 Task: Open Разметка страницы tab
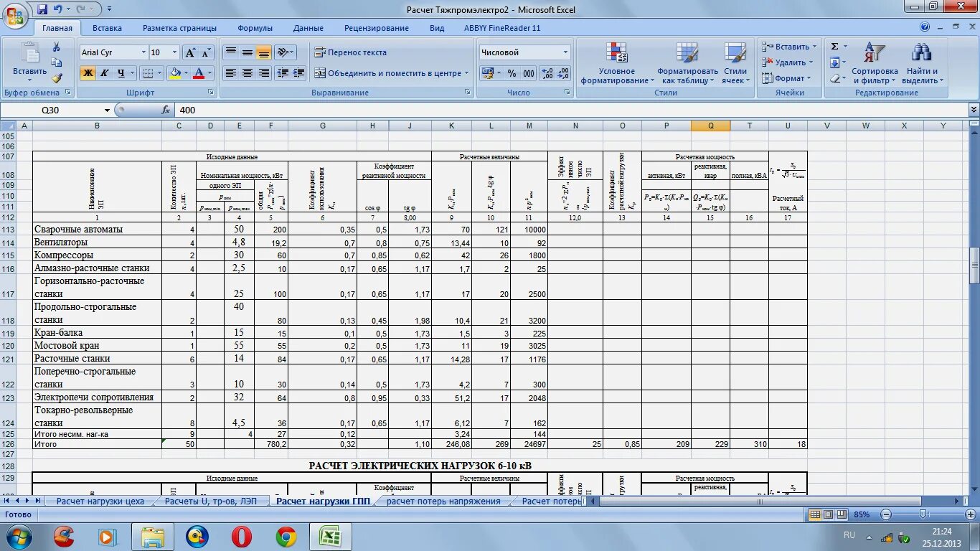click(179, 28)
